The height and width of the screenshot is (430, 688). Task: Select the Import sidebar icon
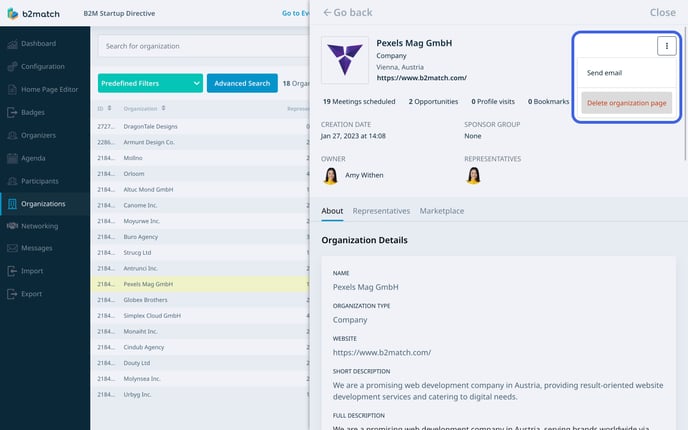[12, 271]
